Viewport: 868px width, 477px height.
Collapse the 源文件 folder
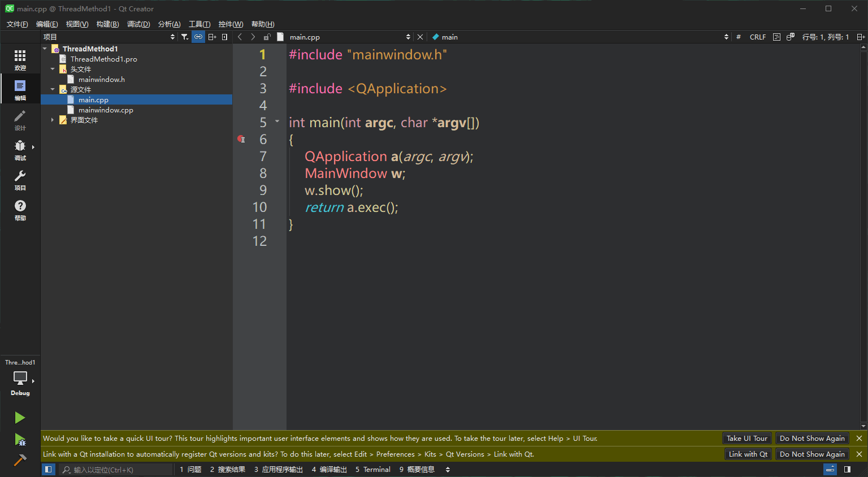52,89
